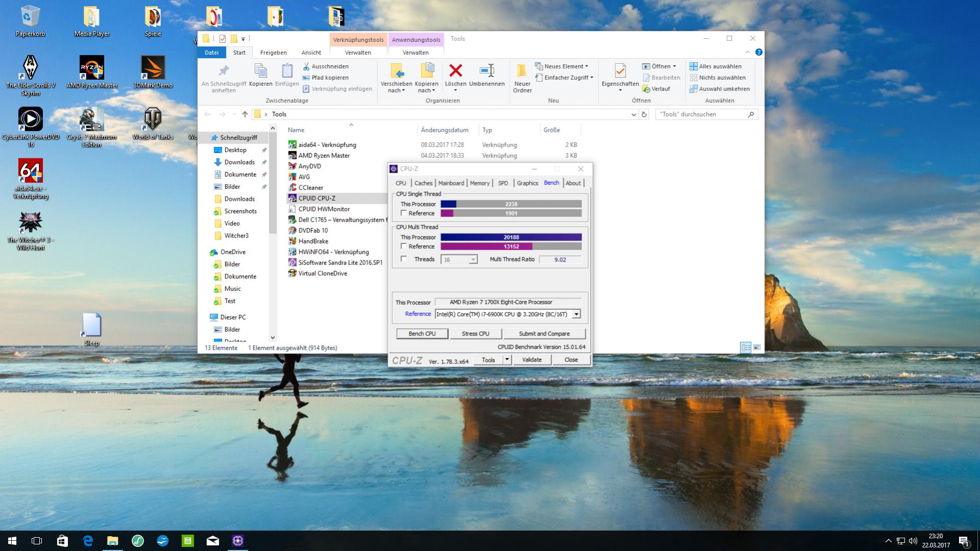Viewport: 980px width, 551px height.
Task: Tick the Threads checkbox in CPU-Z
Action: [x=404, y=259]
